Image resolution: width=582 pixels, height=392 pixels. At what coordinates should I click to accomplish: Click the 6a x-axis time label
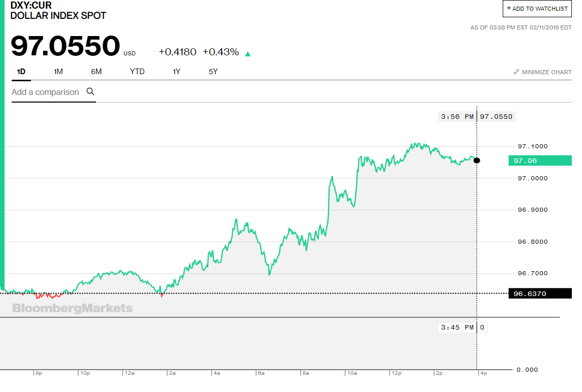coord(261,373)
